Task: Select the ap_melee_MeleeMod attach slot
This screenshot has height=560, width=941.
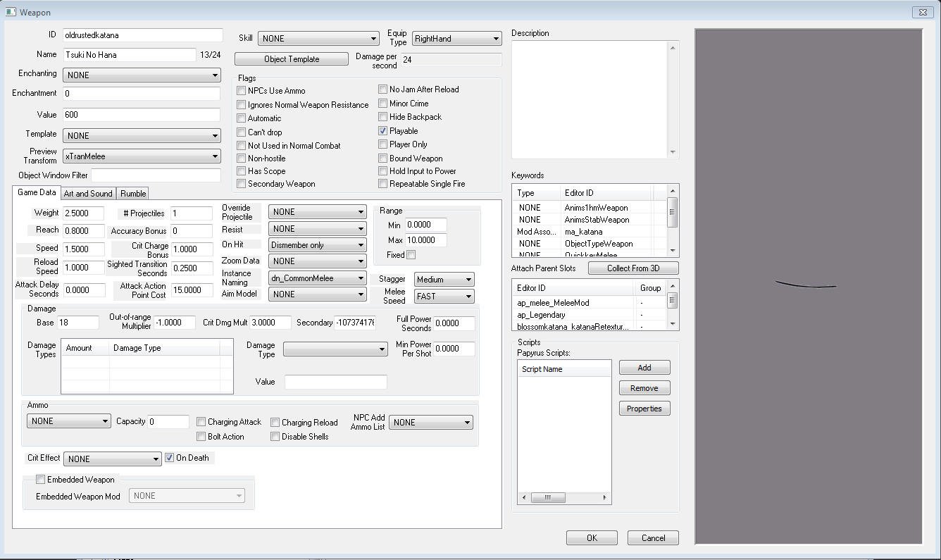Action: coord(590,303)
